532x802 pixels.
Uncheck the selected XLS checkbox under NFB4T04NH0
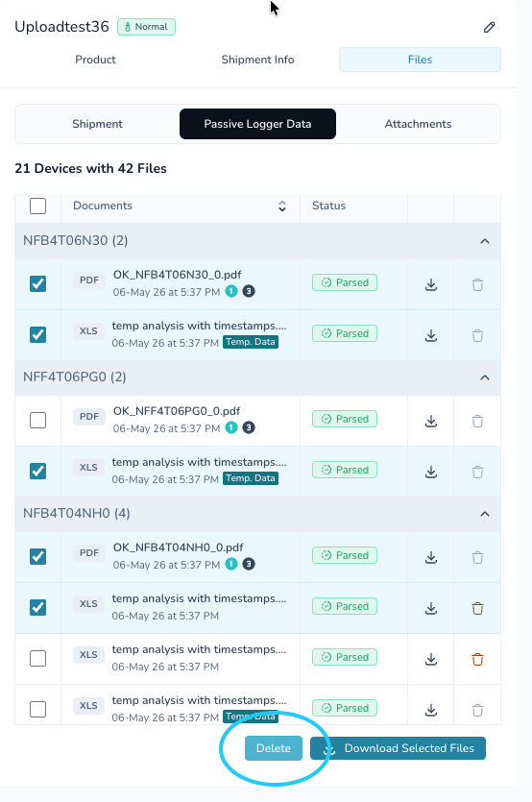[x=37, y=607]
